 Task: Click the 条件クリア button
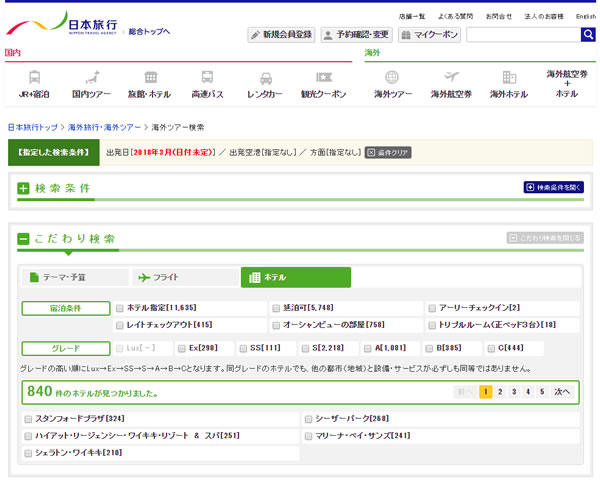tap(388, 153)
